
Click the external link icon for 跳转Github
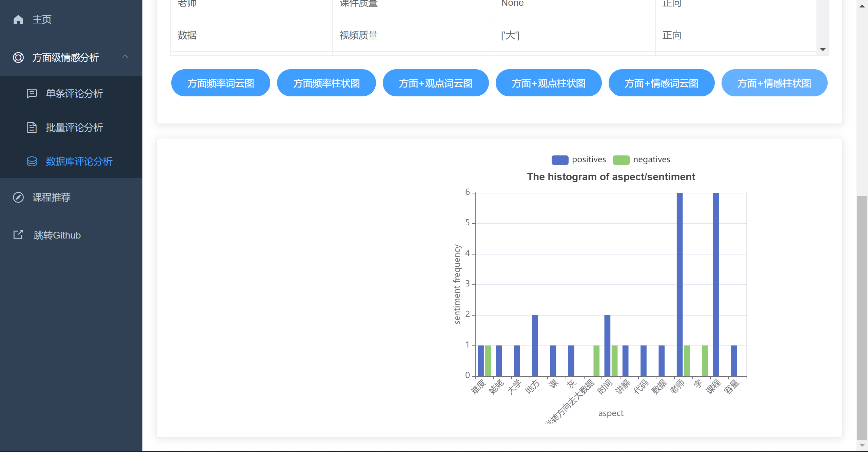[18, 235]
